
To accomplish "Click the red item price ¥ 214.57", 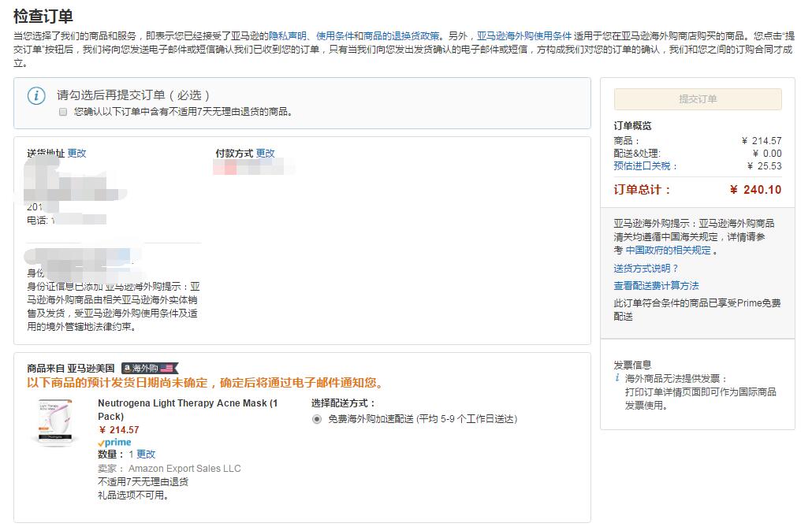I will (x=118, y=429).
